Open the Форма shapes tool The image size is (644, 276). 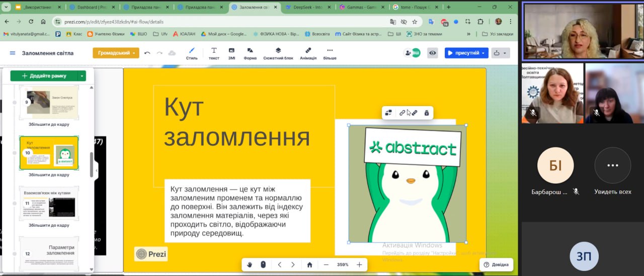tap(250, 53)
